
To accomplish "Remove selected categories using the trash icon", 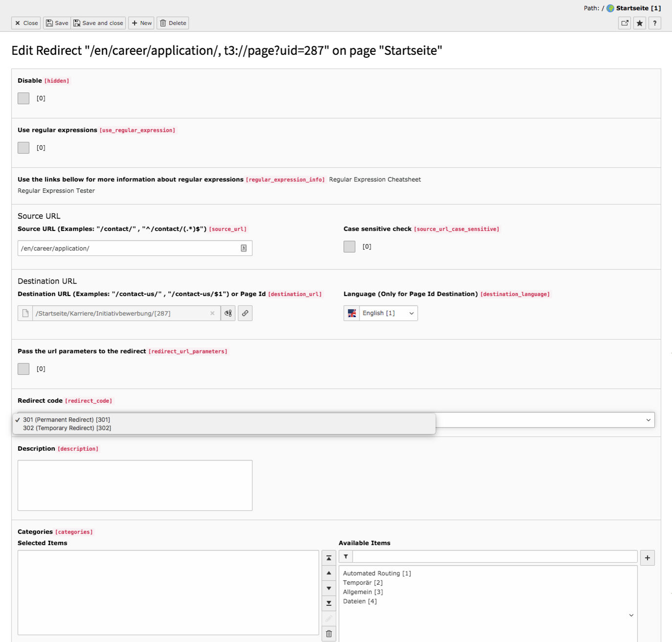I will [x=329, y=634].
